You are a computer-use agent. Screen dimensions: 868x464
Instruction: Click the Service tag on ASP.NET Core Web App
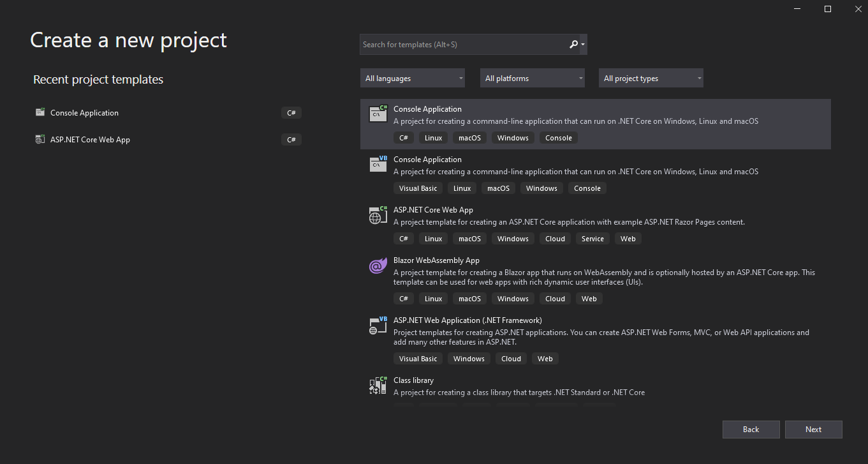click(x=592, y=239)
